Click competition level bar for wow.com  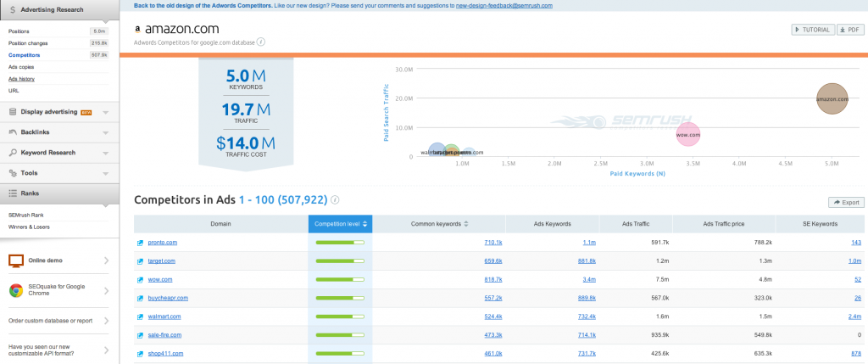point(340,280)
